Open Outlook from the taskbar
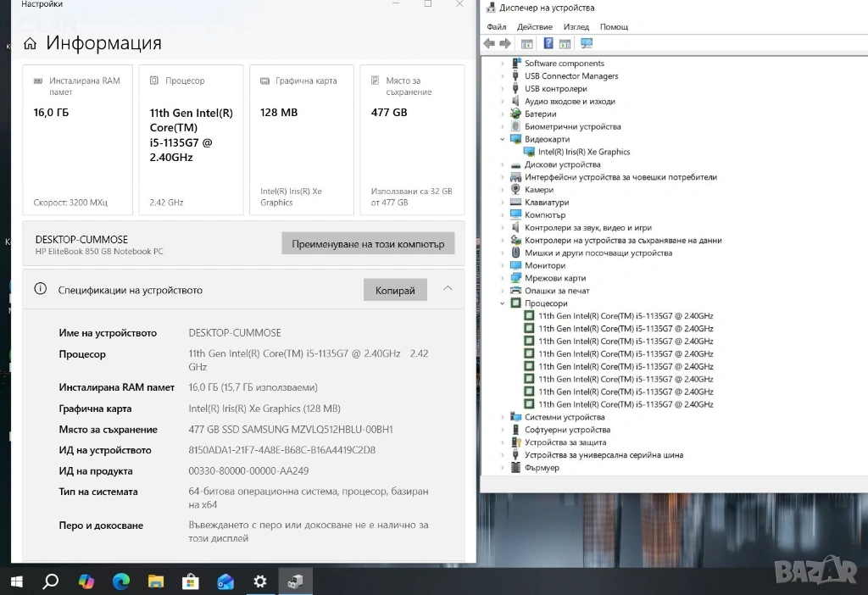Screen dimensions: 868x595 pyautogui.click(x=225, y=581)
